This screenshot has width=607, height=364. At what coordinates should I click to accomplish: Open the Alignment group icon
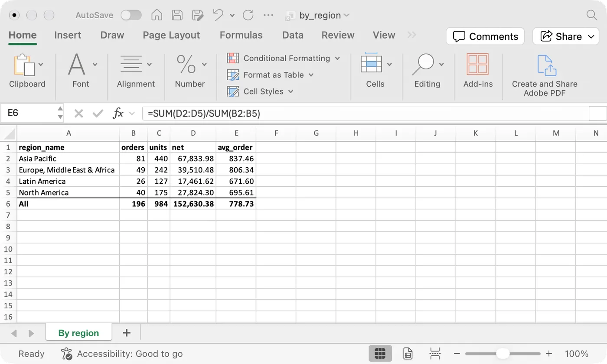[131, 64]
